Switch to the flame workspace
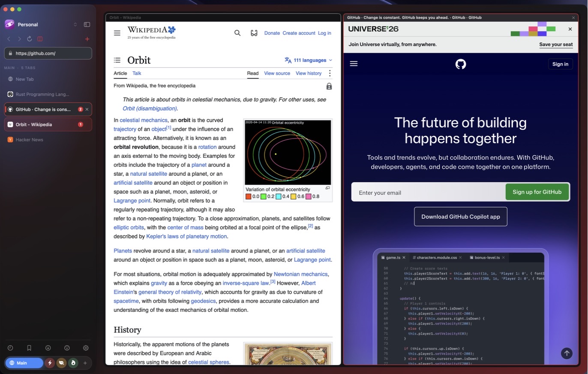Image resolution: width=588 pixels, height=374 pixels. [x=73, y=363]
